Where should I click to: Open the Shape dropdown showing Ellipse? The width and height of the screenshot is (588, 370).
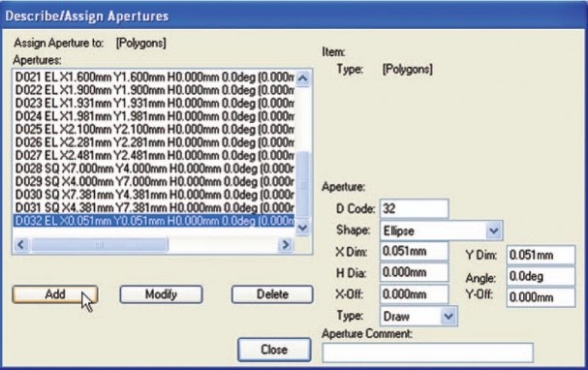(494, 231)
